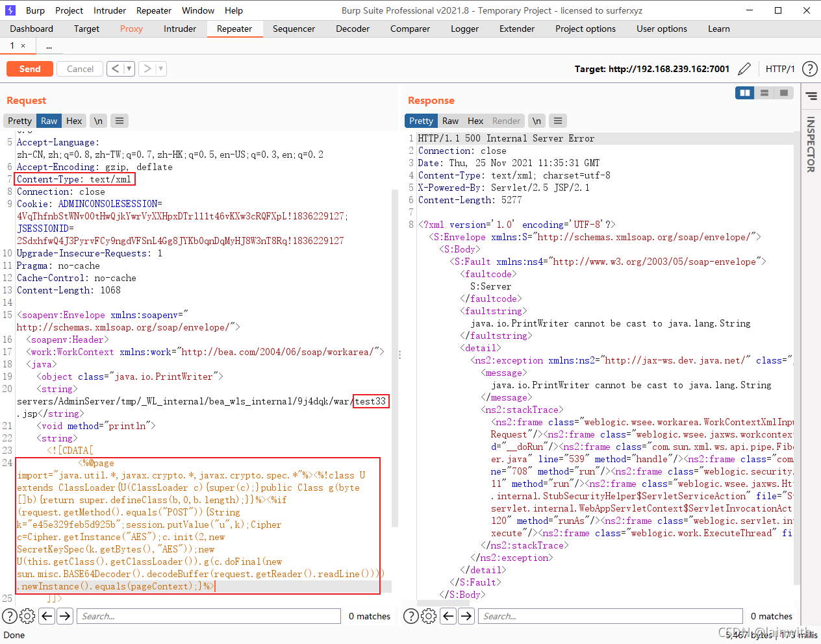
Task: Open Response search settings gear
Action: pos(429,616)
